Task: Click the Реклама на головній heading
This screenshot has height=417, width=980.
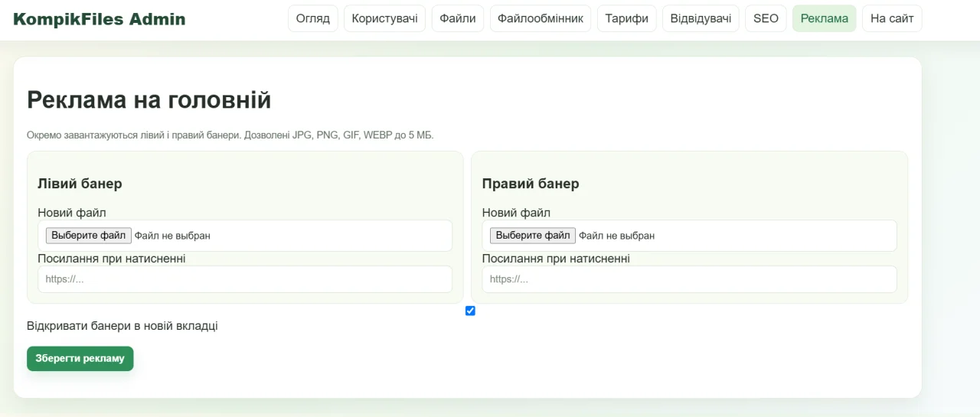Action: point(149,100)
